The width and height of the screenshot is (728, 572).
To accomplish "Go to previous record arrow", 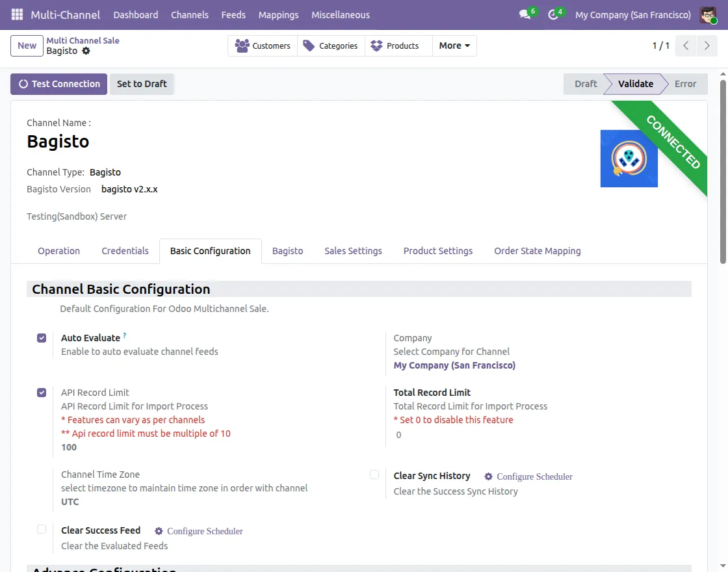I will tap(686, 45).
